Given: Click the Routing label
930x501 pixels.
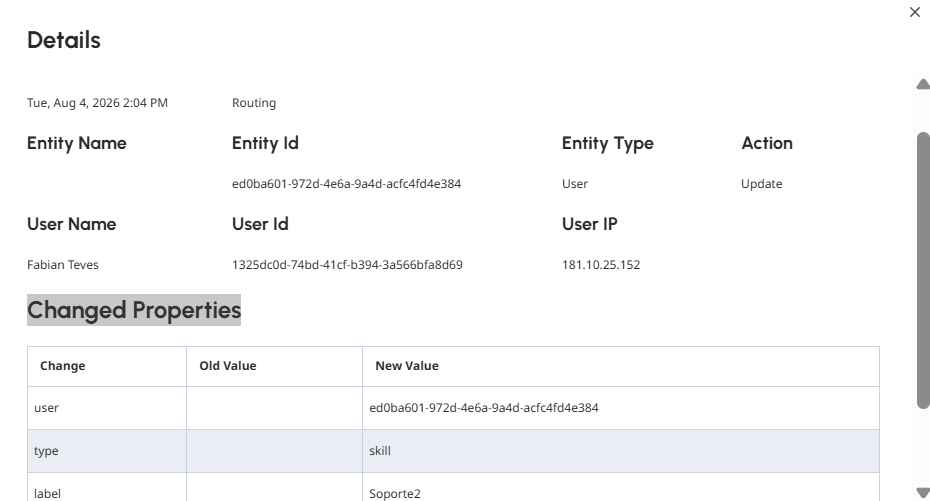Looking at the screenshot, I should [254, 103].
